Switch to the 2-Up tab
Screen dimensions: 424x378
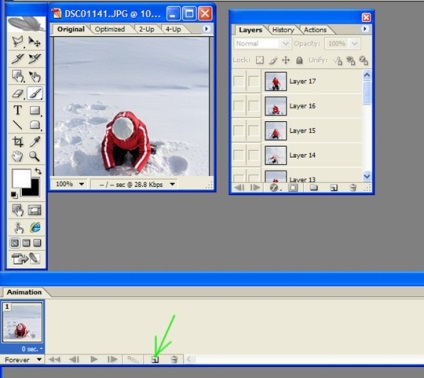click(x=147, y=29)
